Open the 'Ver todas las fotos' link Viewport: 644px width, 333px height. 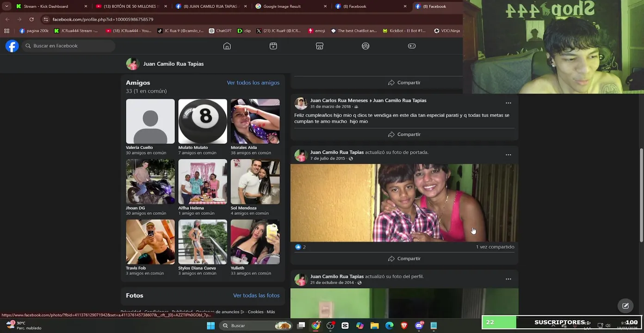click(x=256, y=295)
